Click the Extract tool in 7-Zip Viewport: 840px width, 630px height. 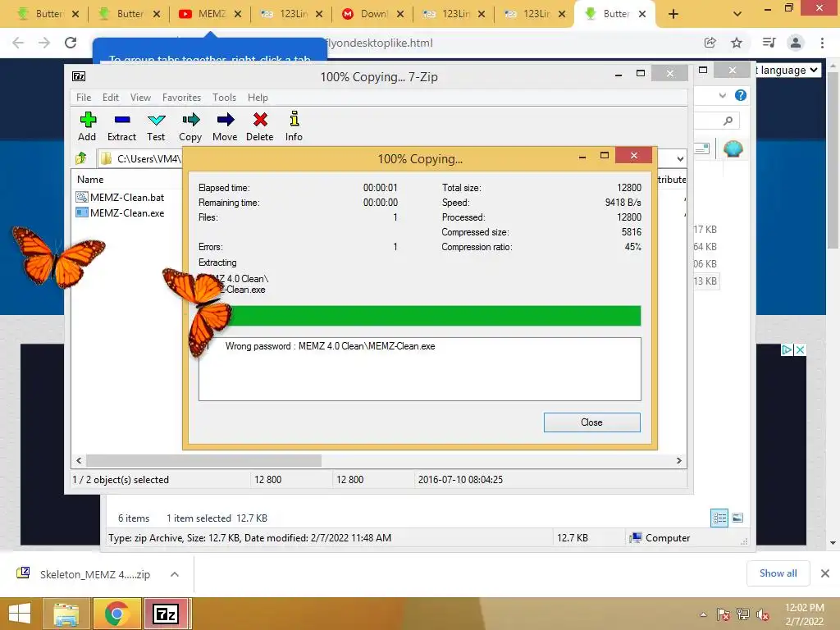[121, 126]
